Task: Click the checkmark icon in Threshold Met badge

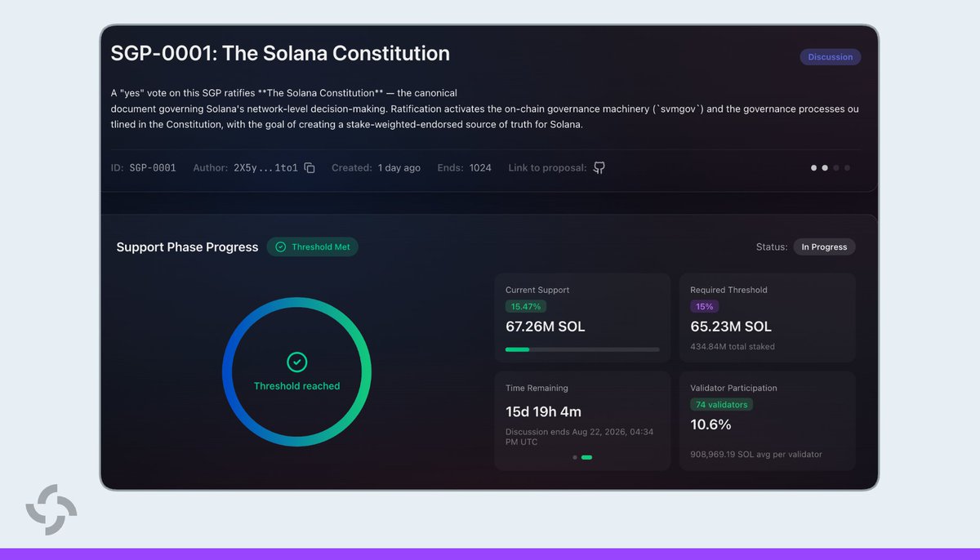Action: point(281,247)
